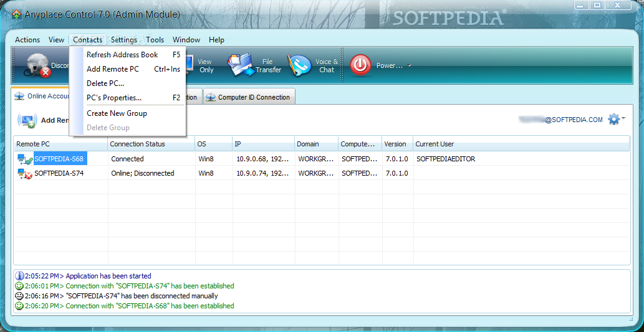
Task: Open the Window menu
Action: click(x=186, y=40)
